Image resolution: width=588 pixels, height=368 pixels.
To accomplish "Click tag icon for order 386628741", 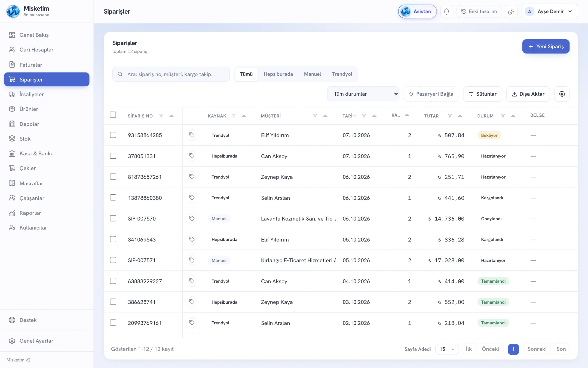I will 192,302.
